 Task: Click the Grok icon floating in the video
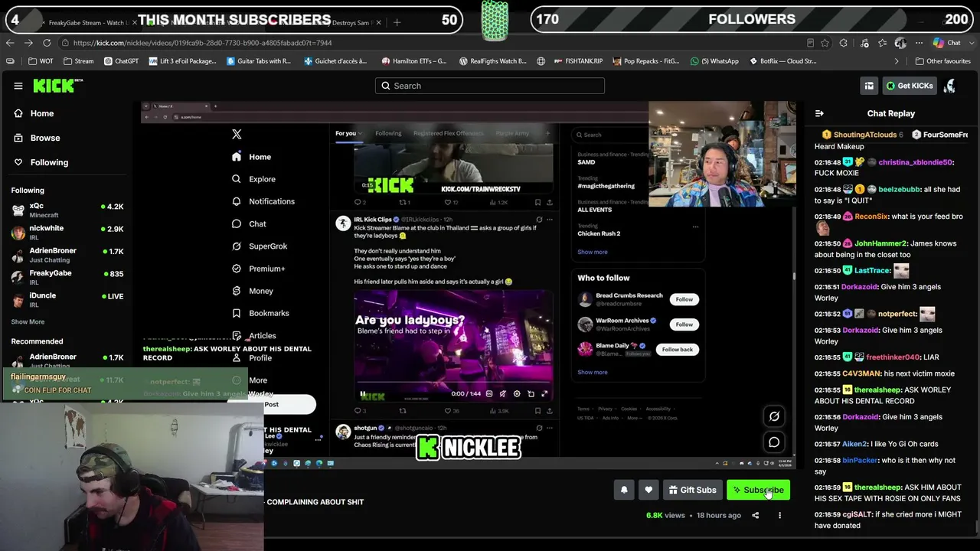(x=774, y=416)
